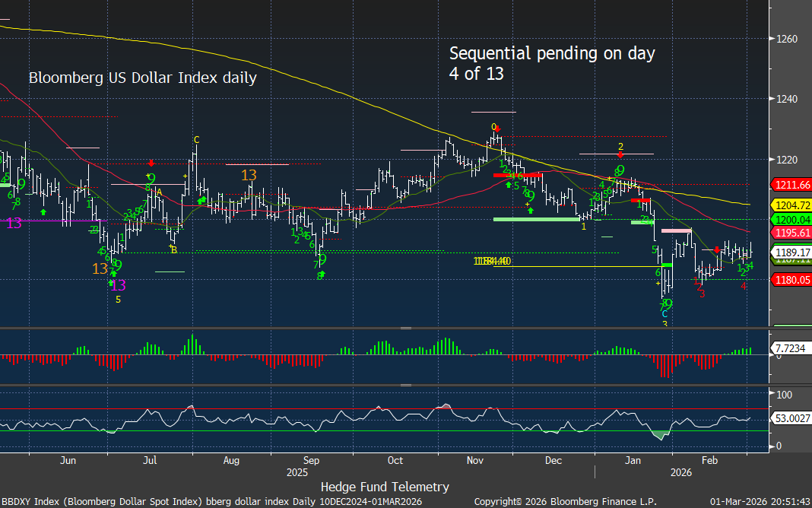Click the white 1189.17 last price label
The image size is (812, 508).
791,252
